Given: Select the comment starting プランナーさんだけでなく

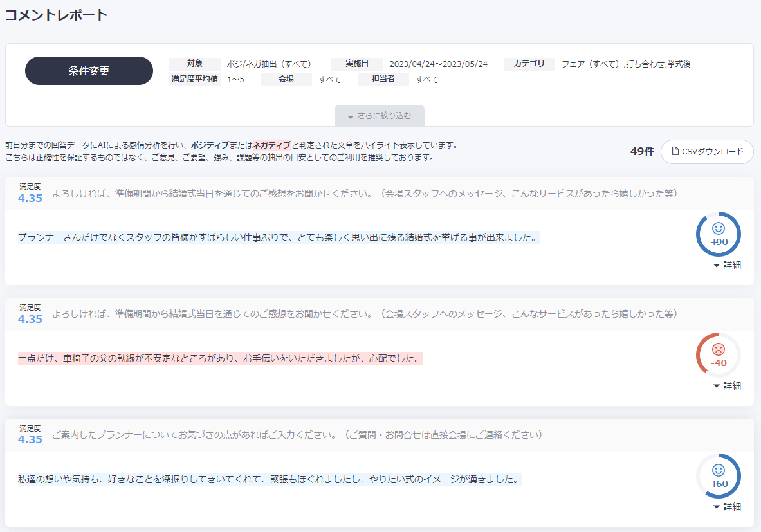Looking at the screenshot, I should pos(279,237).
